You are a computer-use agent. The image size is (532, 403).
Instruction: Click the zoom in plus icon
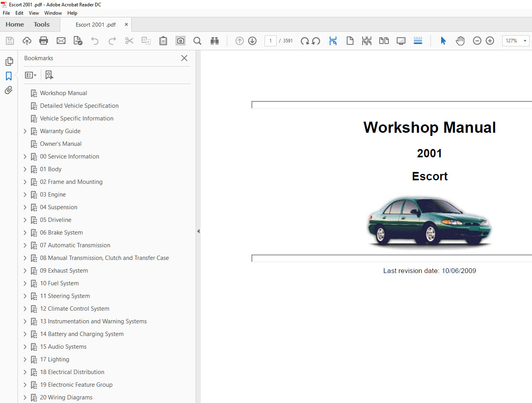coord(490,41)
